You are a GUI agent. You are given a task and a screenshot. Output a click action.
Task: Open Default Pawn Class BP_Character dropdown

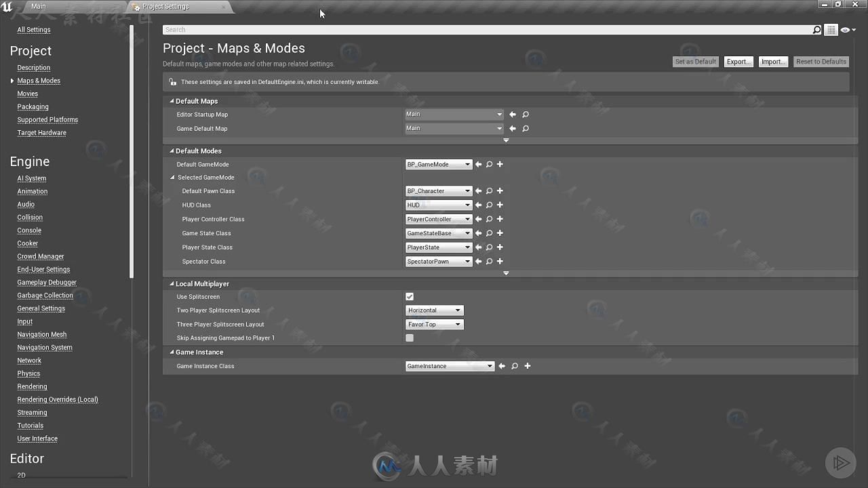pyautogui.click(x=439, y=191)
